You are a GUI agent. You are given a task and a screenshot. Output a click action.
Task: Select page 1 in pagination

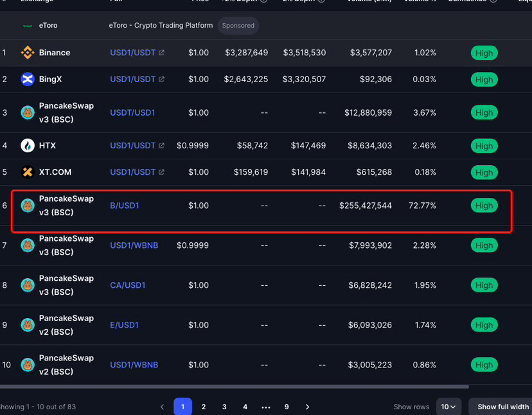183,407
